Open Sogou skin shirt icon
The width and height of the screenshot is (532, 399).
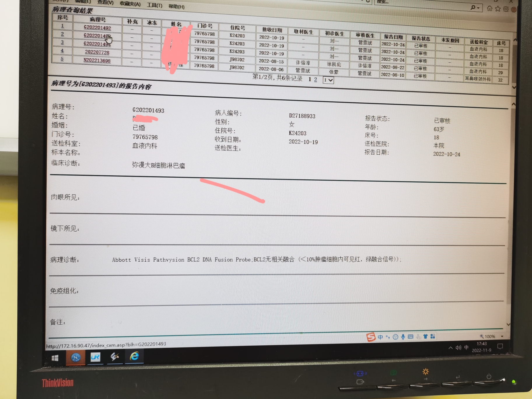click(425, 336)
